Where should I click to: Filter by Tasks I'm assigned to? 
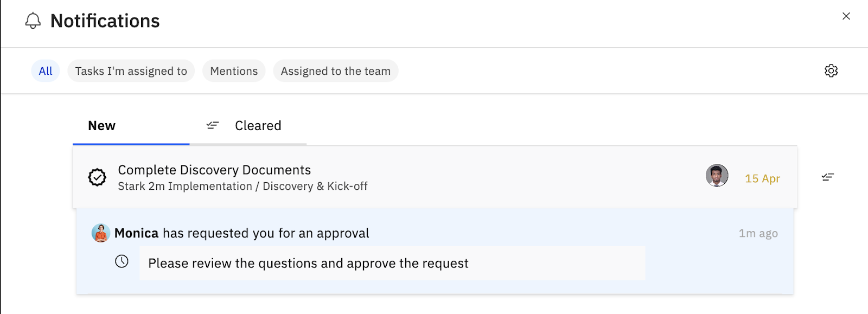coord(131,71)
